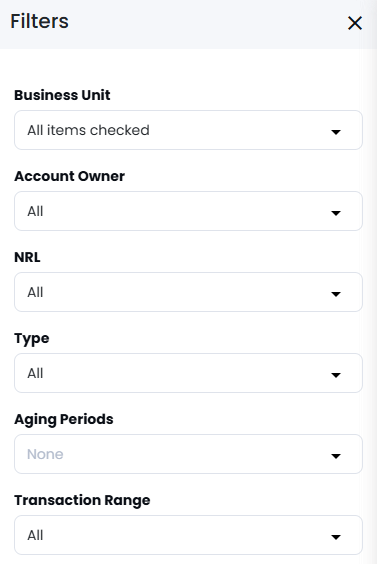Click the Transaction Range caret icon
The image size is (377, 564).
point(336,537)
